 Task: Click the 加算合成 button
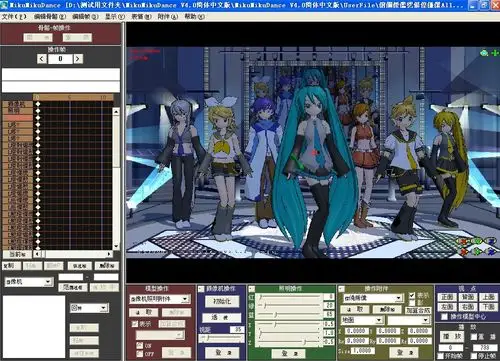[418, 310]
